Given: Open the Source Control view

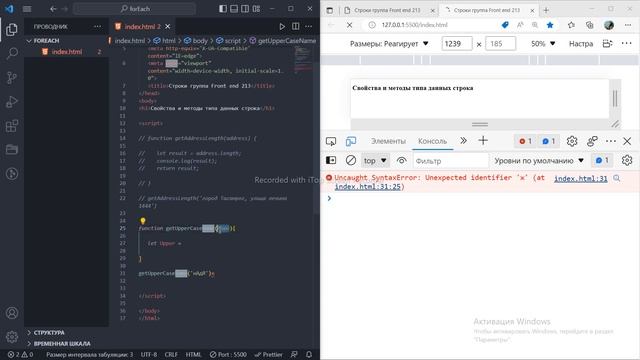Looking at the screenshot, I should (12, 78).
